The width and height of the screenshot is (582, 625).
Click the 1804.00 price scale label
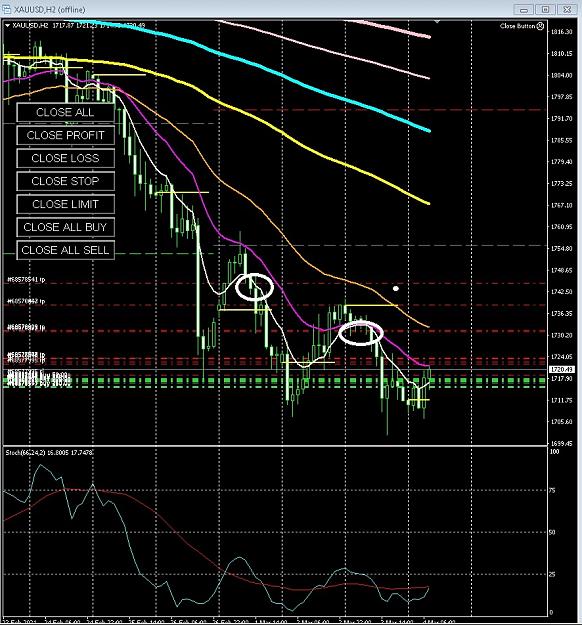(561, 75)
